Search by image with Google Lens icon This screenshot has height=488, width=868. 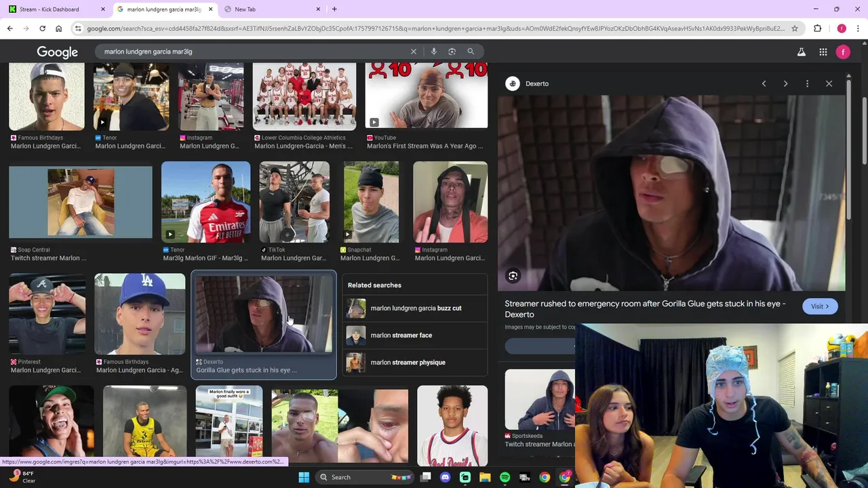tap(452, 52)
